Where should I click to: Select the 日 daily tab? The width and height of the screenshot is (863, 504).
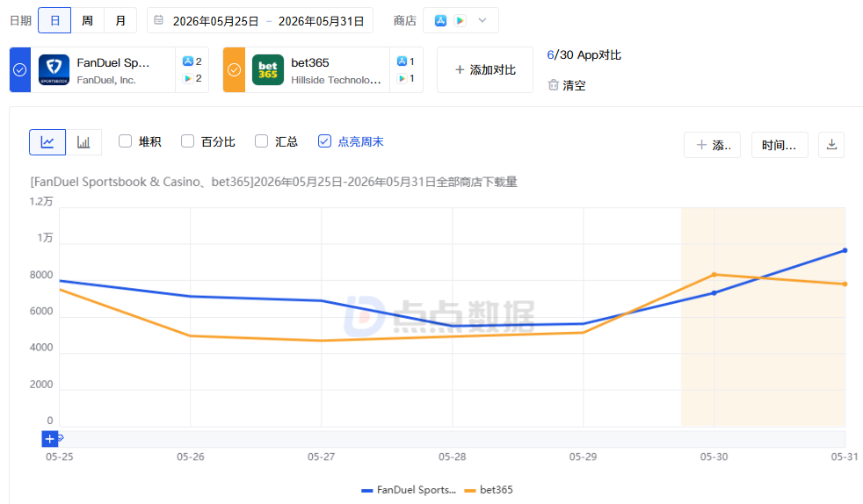(54, 20)
